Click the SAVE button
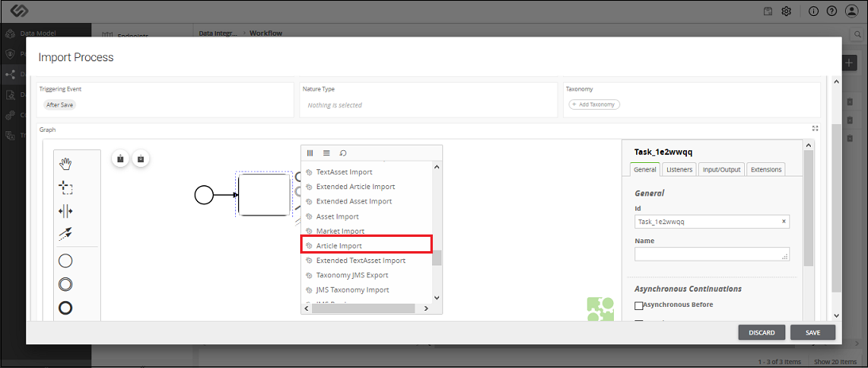 [x=812, y=332]
